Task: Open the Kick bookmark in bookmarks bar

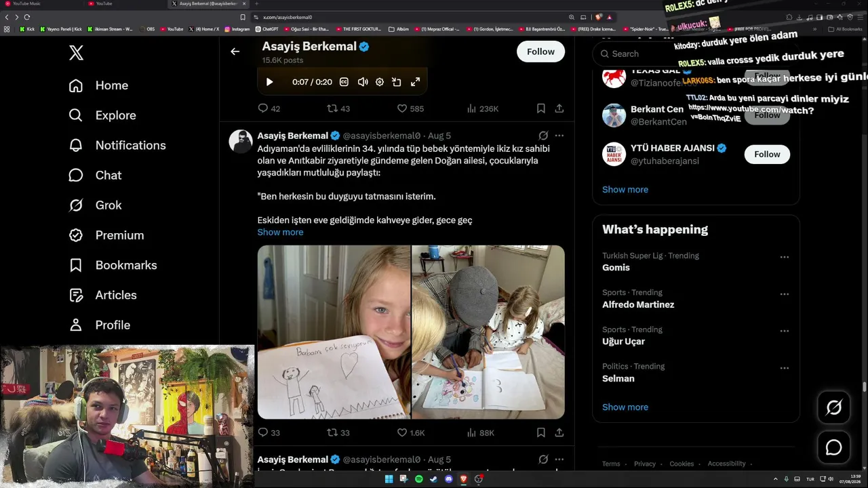Action: point(27,29)
